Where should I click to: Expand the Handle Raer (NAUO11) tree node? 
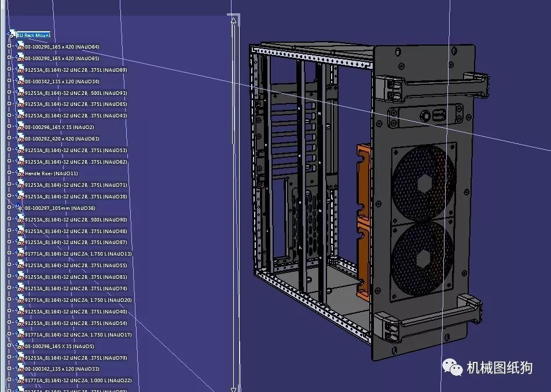[x=10, y=173]
